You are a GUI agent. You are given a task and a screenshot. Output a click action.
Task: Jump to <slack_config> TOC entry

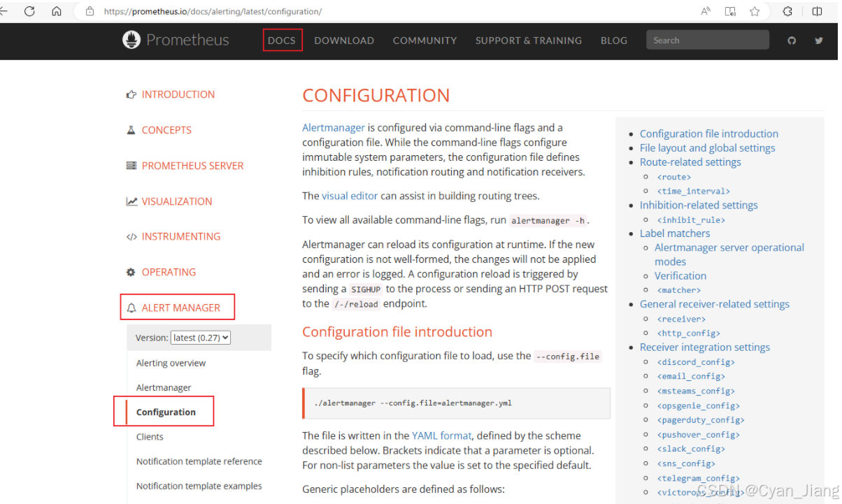pos(691,449)
